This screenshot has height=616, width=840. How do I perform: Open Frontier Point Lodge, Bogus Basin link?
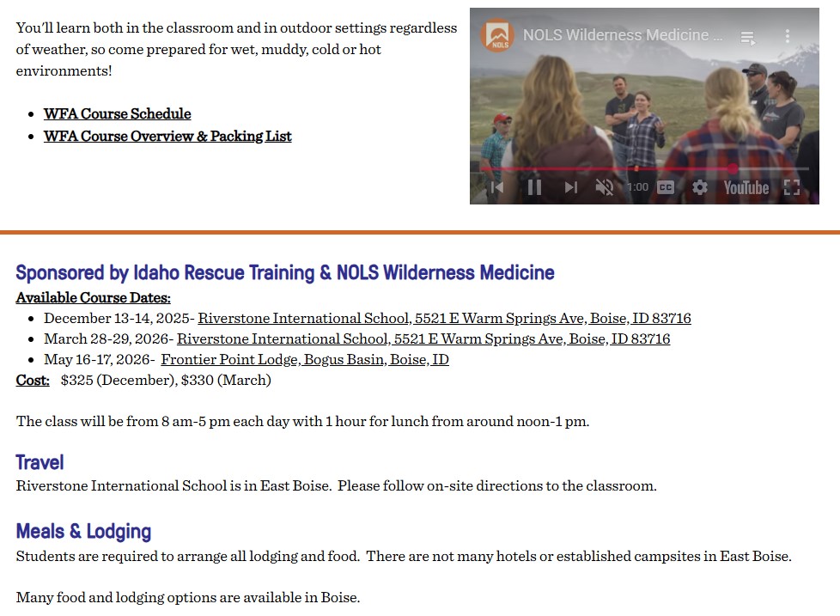coord(305,359)
